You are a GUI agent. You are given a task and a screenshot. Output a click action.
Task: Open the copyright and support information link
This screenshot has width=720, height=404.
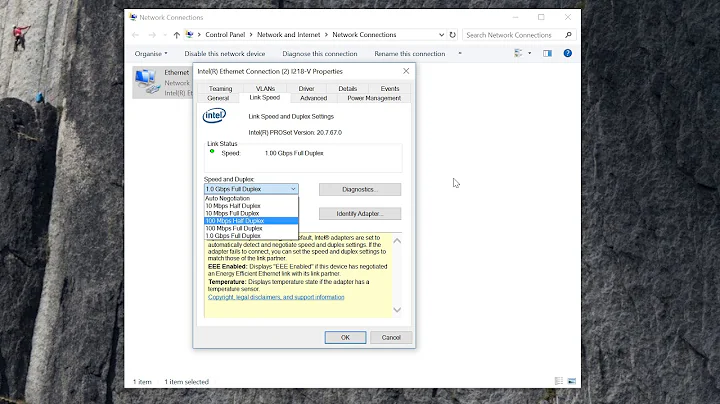click(276, 297)
